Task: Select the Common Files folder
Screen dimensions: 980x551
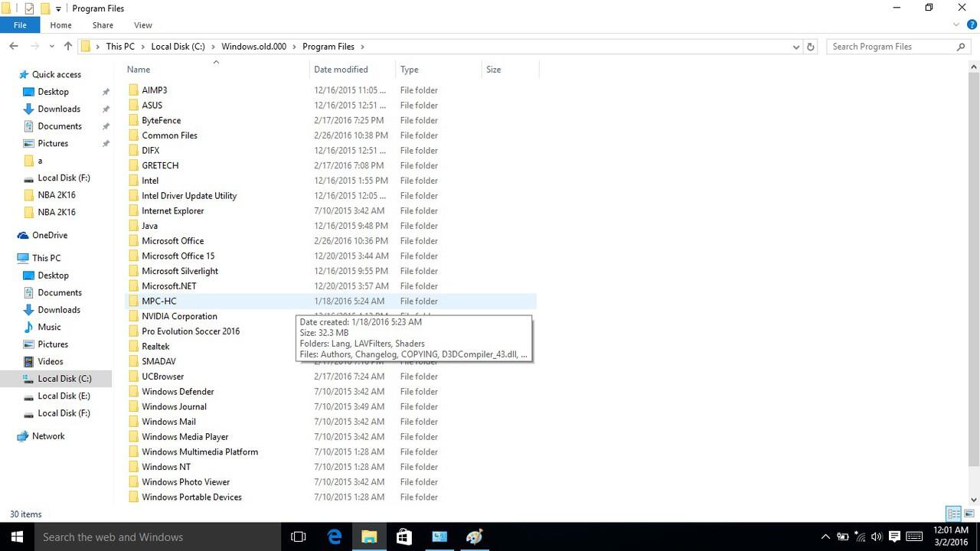Action: [169, 135]
